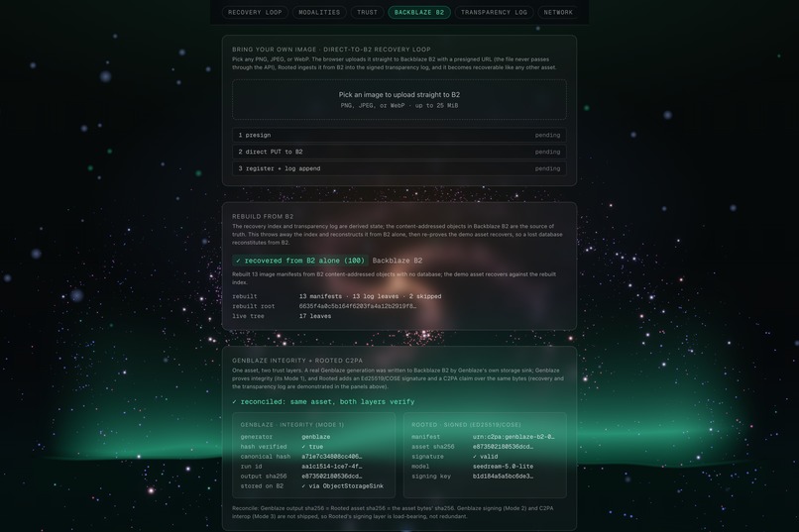Screen dimensions: 799x532
Task: Click the hash verified 'true' value
Action: [312, 447]
